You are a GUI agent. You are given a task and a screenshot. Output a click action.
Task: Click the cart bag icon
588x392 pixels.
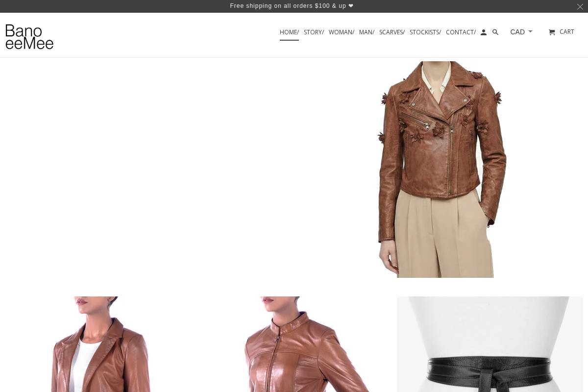click(552, 31)
